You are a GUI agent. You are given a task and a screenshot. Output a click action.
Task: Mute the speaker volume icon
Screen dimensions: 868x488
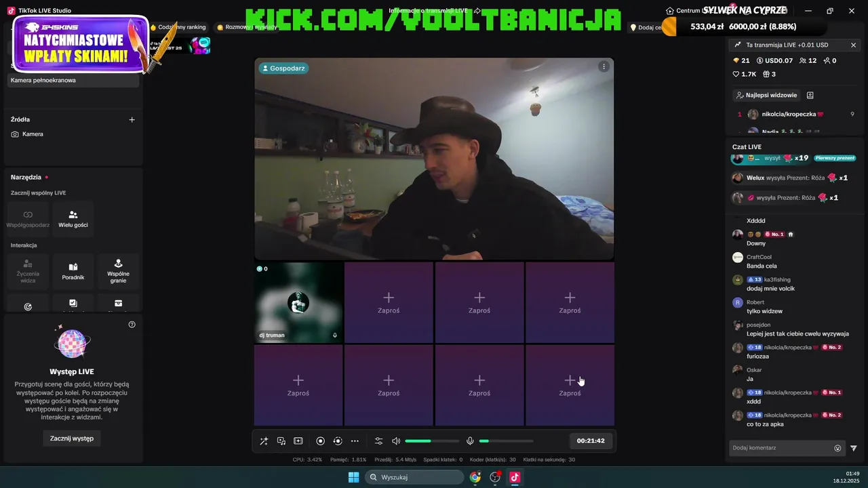click(x=396, y=441)
